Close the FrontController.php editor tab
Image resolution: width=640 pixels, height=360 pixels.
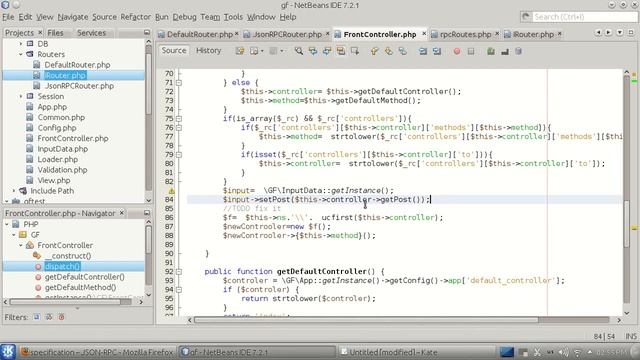pyautogui.click(x=424, y=34)
